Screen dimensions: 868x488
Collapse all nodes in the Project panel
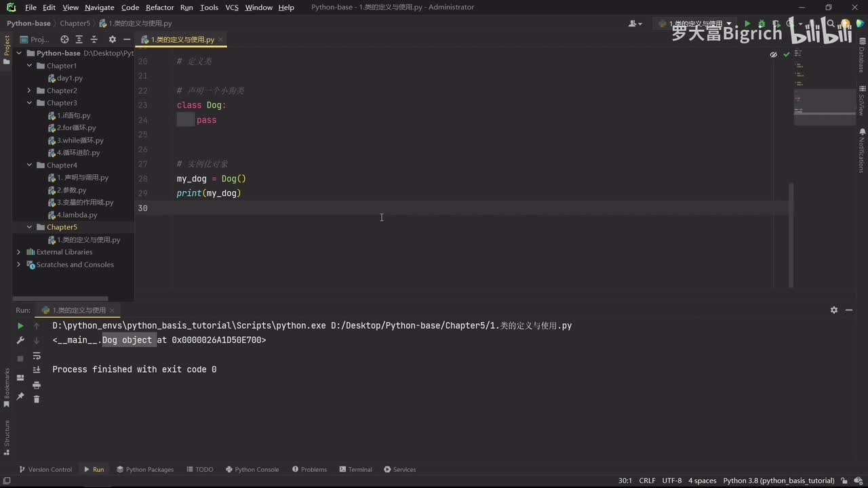[94, 39]
